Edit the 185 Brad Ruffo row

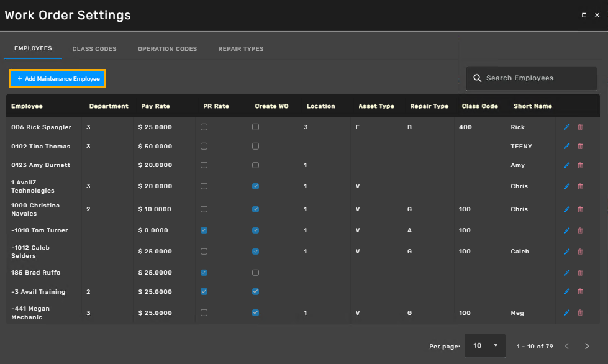point(566,273)
